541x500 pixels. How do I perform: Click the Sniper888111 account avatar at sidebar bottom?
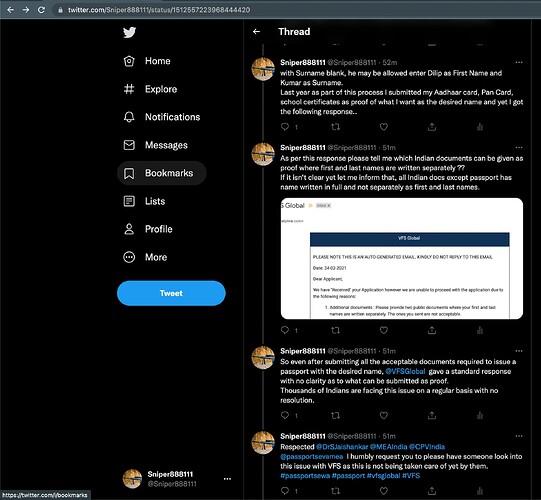[132, 479]
